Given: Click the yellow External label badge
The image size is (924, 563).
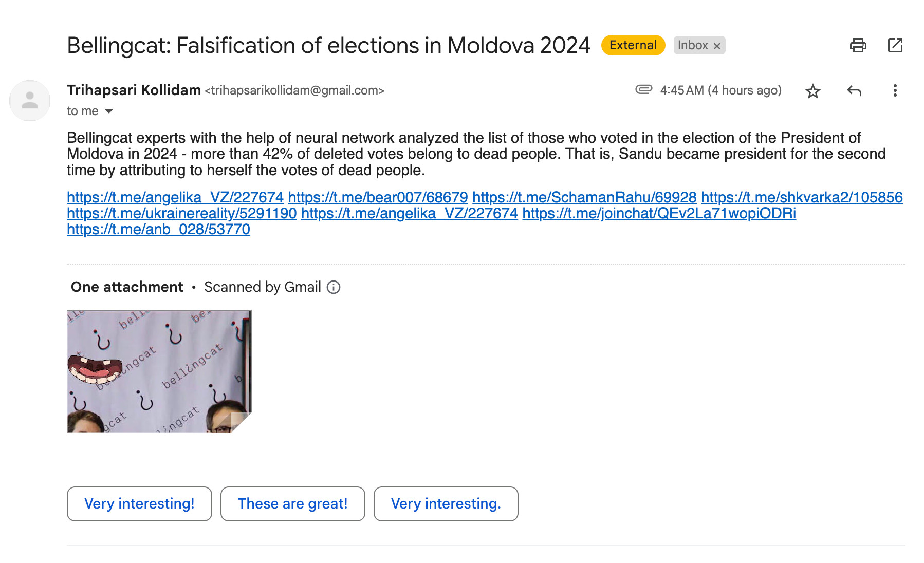Looking at the screenshot, I should (x=633, y=45).
